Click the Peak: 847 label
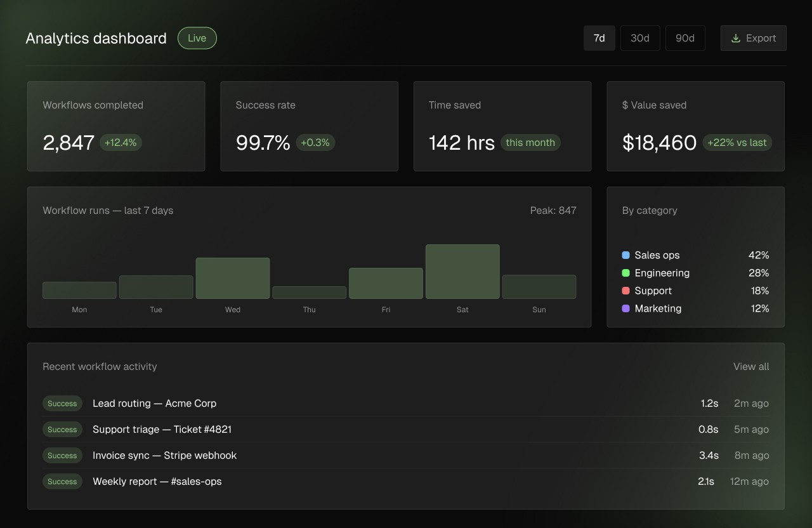Screen dimensions: 812x528 [x=553, y=210]
